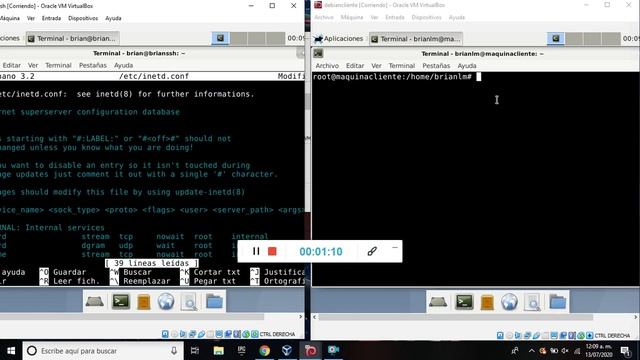Switch to first workspace in left VM panel
This screenshot has height=360, width=640.
point(220,38)
